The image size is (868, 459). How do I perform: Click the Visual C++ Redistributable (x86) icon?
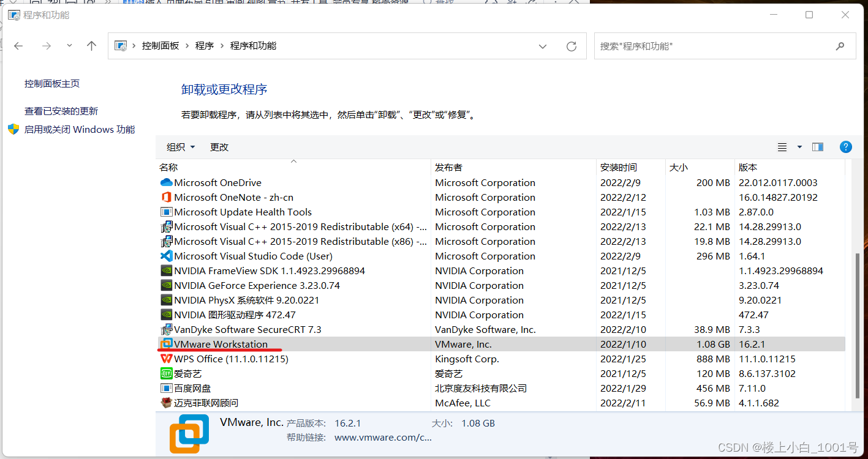pyautogui.click(x=166, y=241)
